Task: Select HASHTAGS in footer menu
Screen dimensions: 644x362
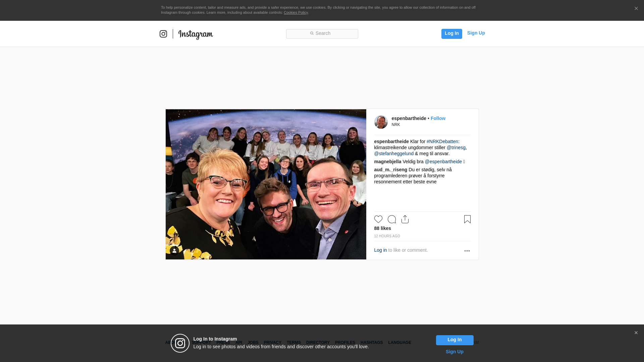Action: tap(371, 343)
